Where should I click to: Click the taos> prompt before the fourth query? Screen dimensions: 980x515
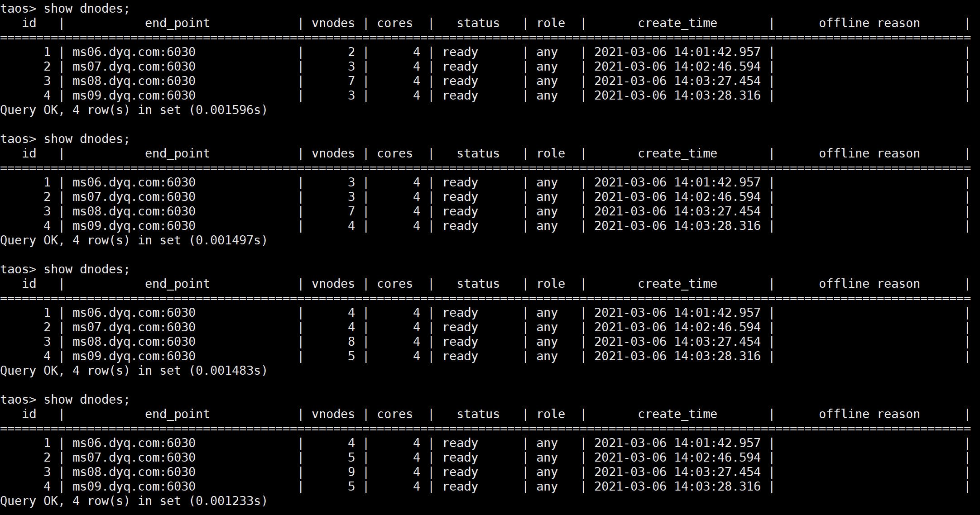click(19, 399)
